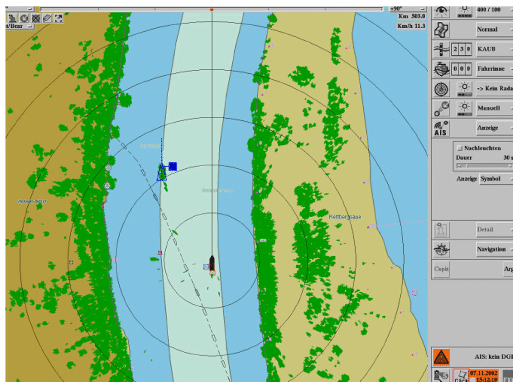The width and height of the screenshot is (518, 388).
Task: Click the eraser tool in top toolbar
Action: coord(47,18)
